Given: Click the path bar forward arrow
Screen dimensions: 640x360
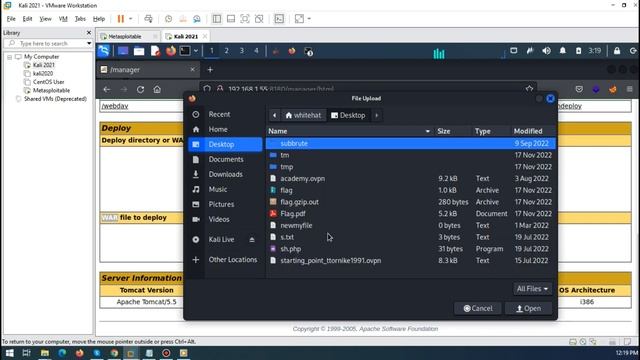Looking at the screenshot, I should [x=377, y=116].
